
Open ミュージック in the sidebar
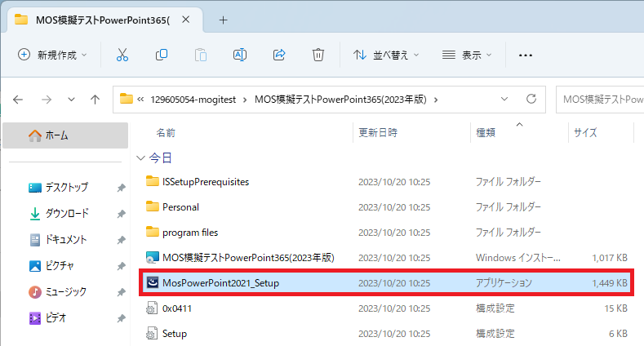(66, 292)
